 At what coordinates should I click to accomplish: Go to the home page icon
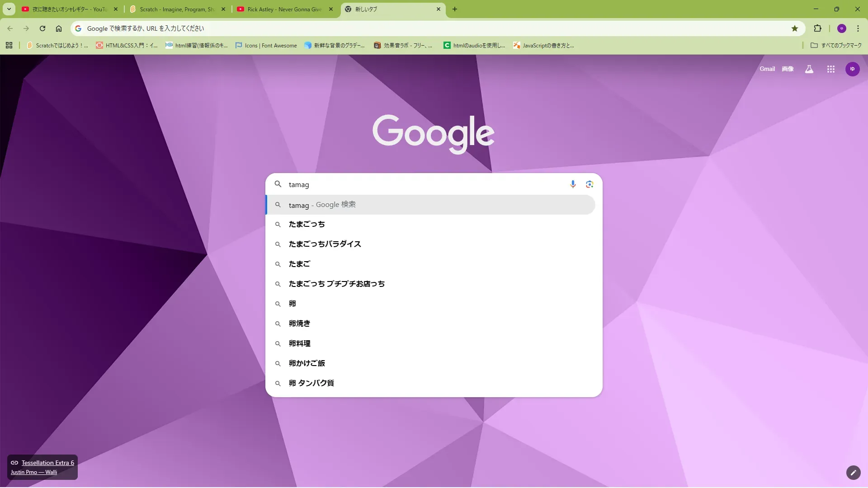click(x=59, y=28)
